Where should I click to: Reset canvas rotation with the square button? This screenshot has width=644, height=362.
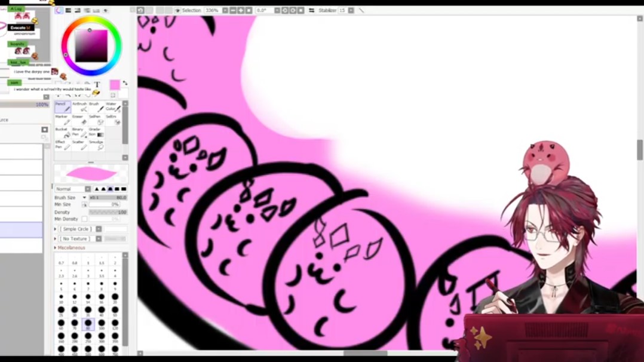(x=300, y=10)
